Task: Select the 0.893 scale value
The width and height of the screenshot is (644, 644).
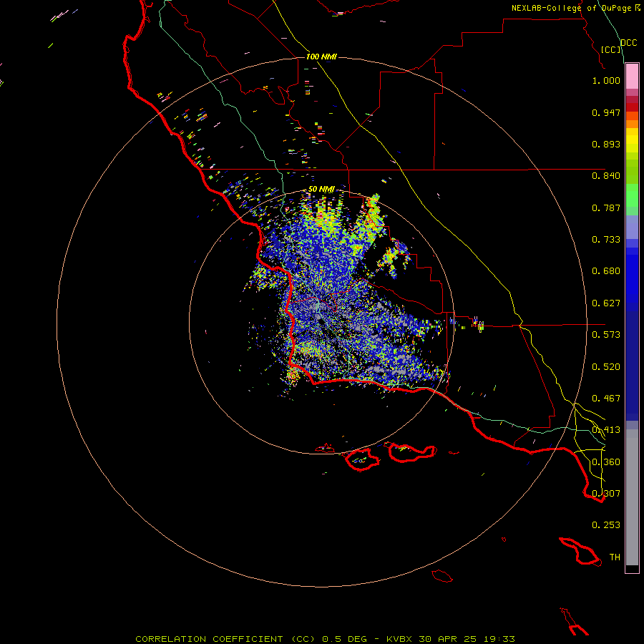Action: click(x=606, y=144)
